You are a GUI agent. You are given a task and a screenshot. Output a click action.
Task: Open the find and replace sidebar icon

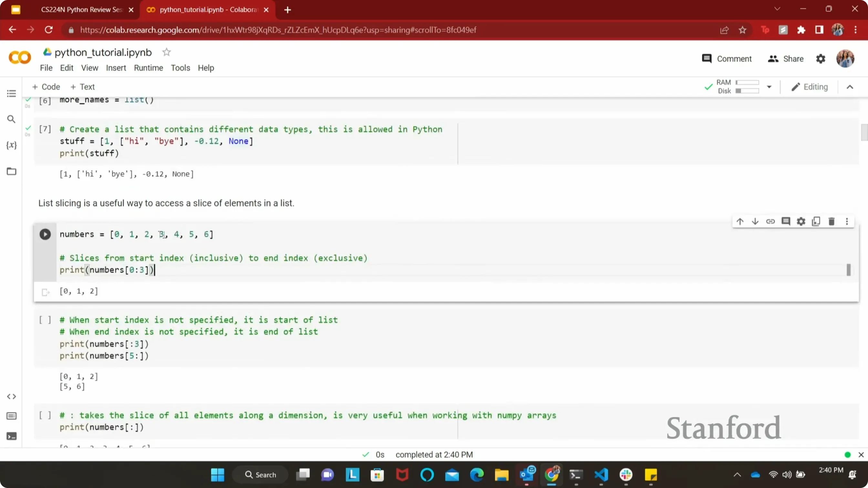point(11,119)
